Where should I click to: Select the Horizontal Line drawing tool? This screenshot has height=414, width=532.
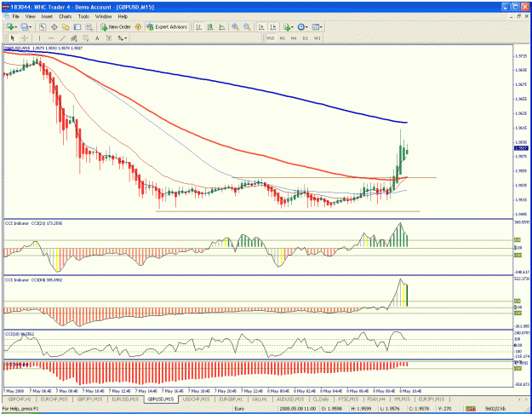click(x=51, y=38)
